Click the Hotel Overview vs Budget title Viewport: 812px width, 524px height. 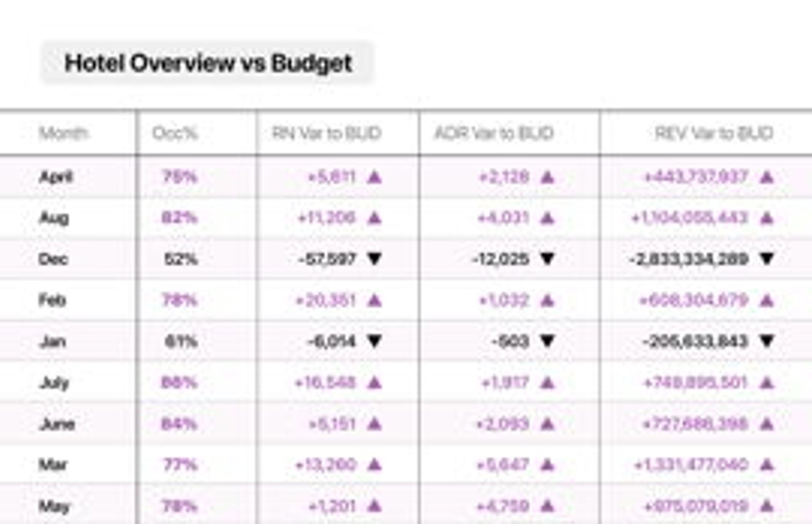tap(208, 63)
